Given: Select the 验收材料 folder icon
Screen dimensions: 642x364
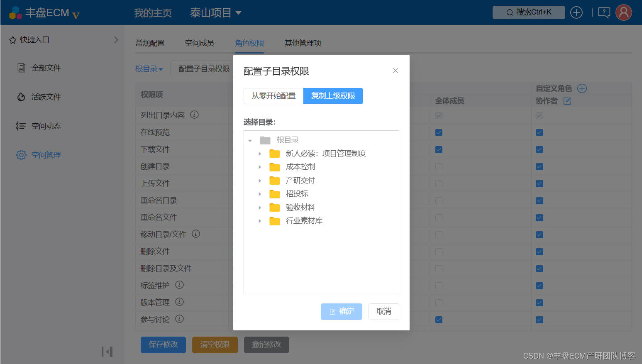Looking at the screenshot, I should 275,208.
